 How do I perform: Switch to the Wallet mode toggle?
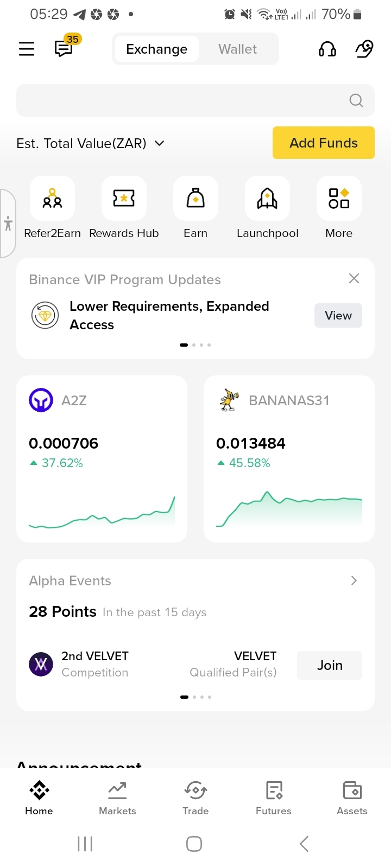[x=237, y=49]
